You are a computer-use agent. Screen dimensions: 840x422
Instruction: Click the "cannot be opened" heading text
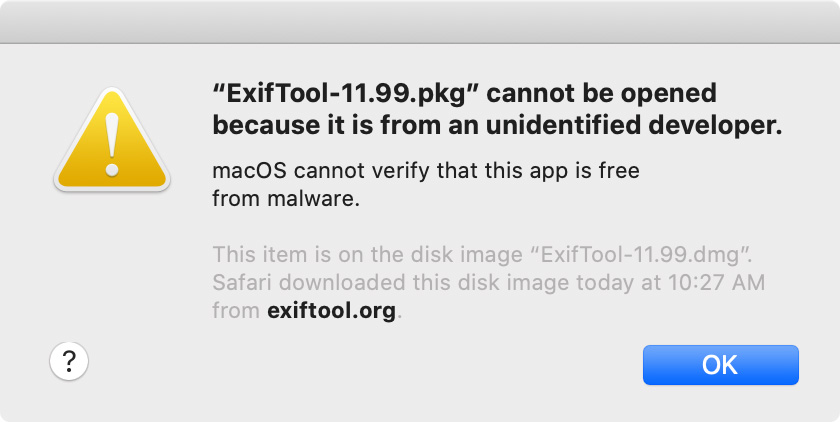(601, 94)
